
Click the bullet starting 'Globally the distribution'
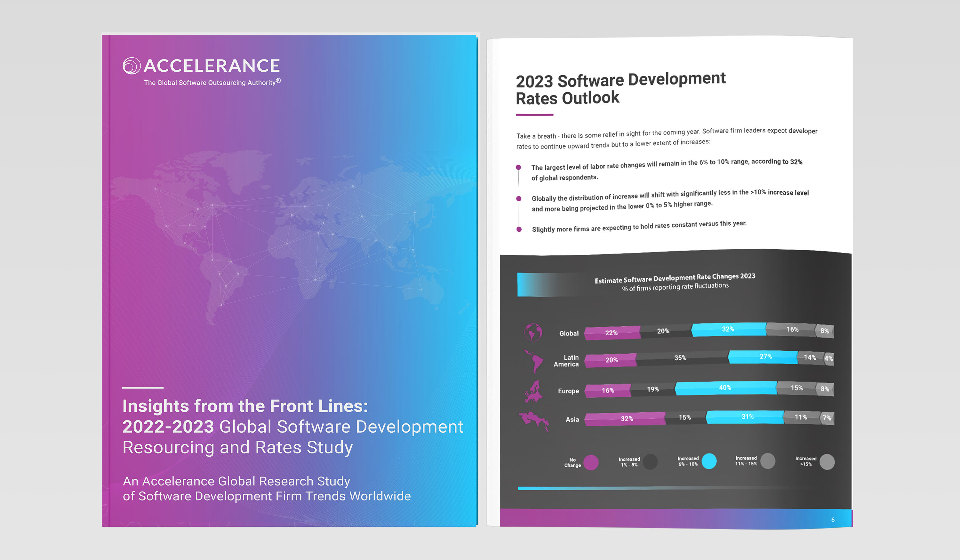click(x=670, y=201)
